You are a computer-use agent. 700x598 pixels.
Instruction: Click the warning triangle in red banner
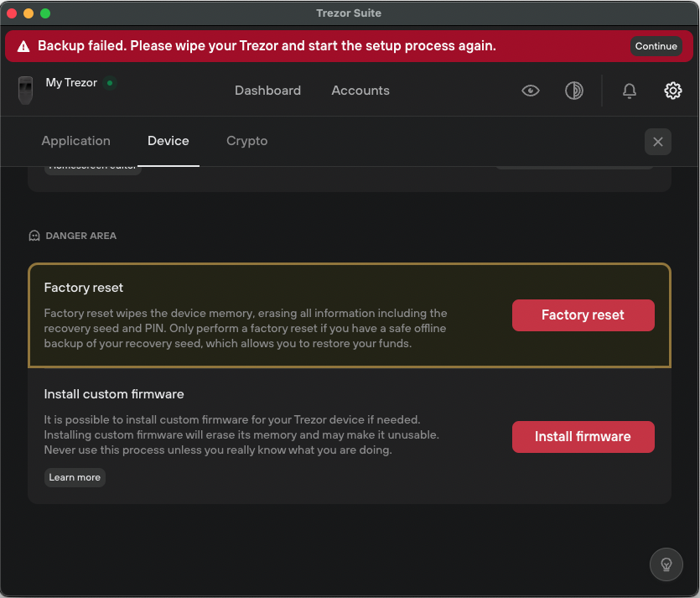(x=23, y=46)
